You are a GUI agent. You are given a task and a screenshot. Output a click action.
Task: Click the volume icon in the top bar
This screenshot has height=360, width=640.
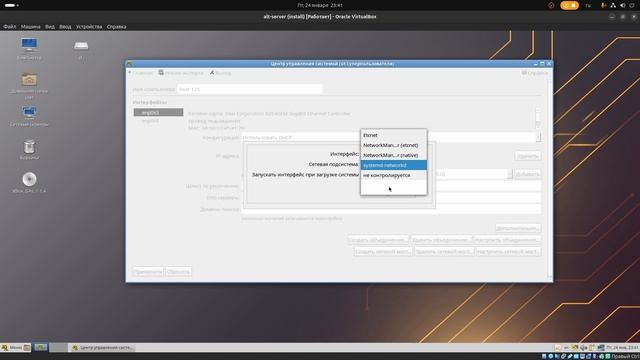click(x=623, y=5)
